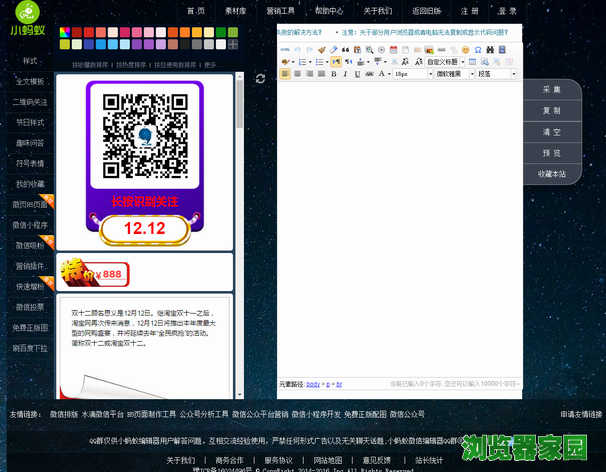Pick the rainbow multicolor swatch
Image resolution: width=606 pixels, height=472 pixels.
pos(65,32)
